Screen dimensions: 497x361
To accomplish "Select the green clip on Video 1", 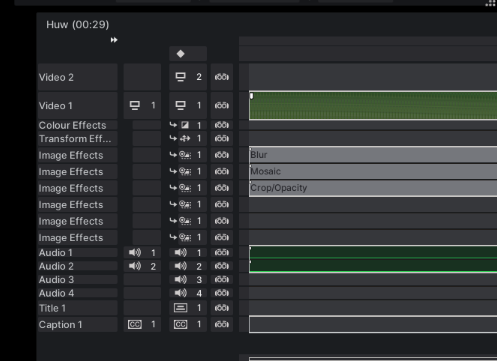I will coord(373,105).
